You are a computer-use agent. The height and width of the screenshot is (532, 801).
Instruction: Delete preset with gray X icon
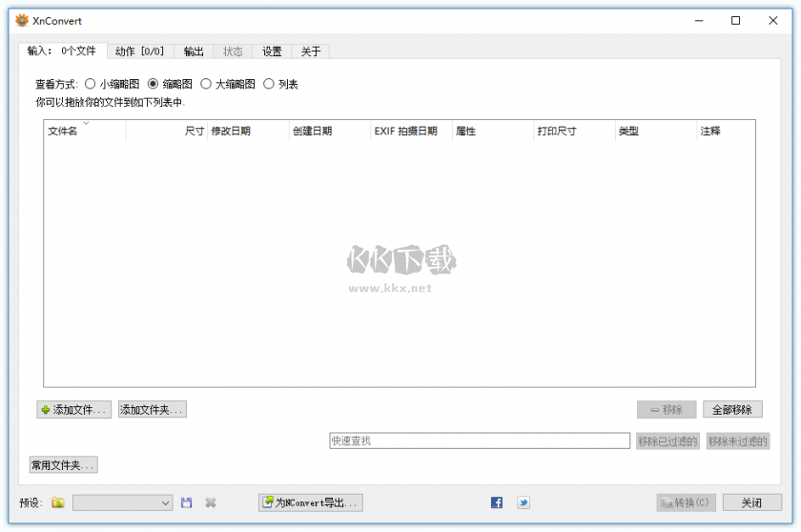tap(211, 502)
